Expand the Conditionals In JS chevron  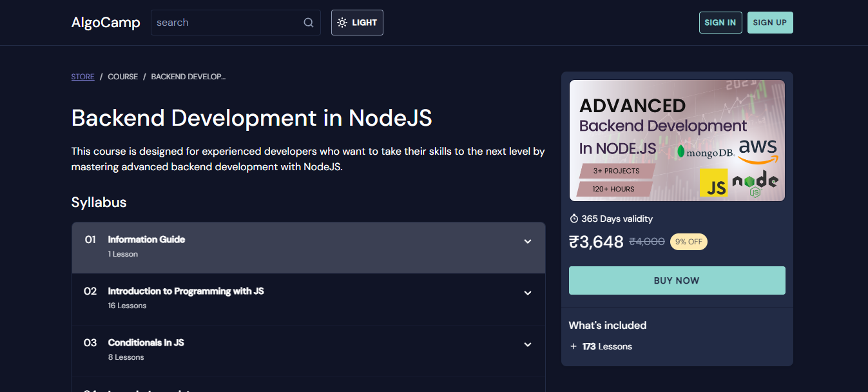(528, 345)
